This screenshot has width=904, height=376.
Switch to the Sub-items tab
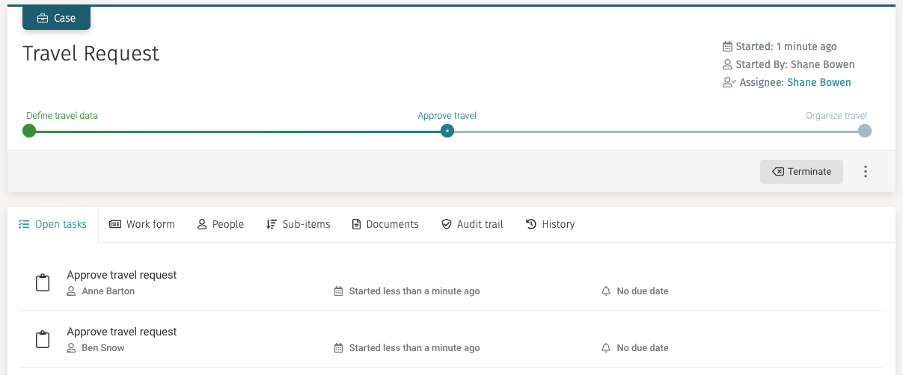(298, 224)
